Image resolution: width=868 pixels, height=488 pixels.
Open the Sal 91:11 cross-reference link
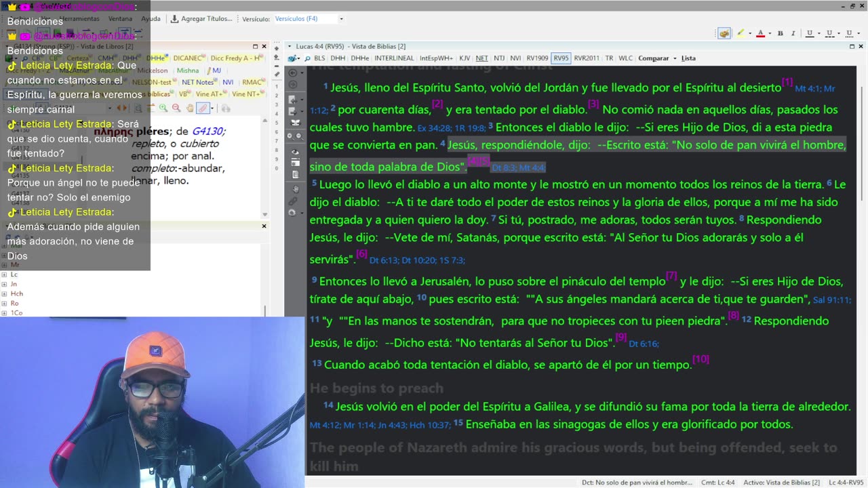coord(831,300)
